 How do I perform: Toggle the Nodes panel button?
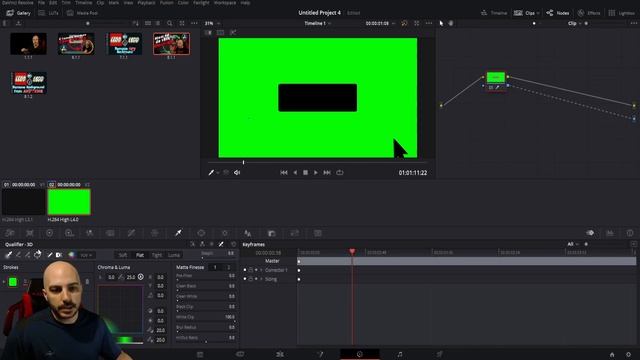click(x=558, y=13)
